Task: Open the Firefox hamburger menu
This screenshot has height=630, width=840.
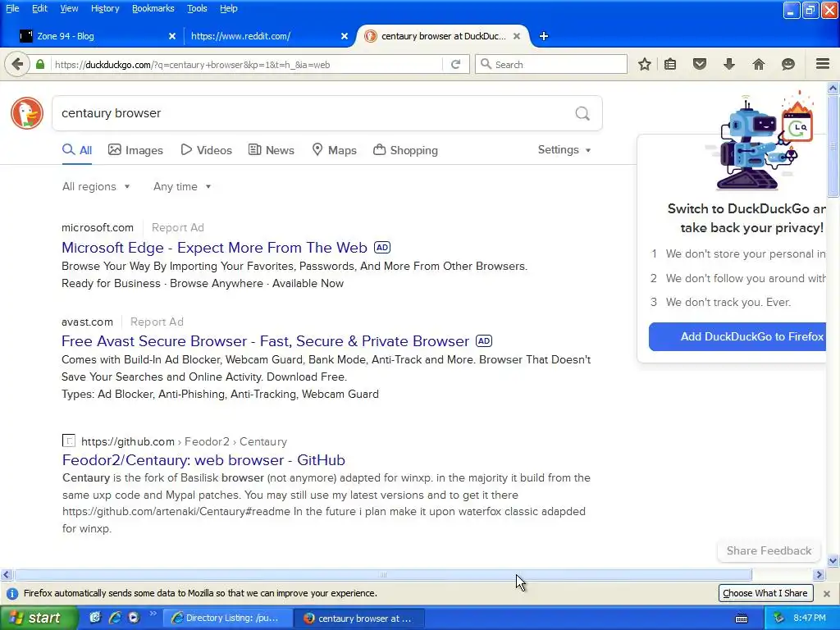Action: pyautogui.click(x=823, y=64)
